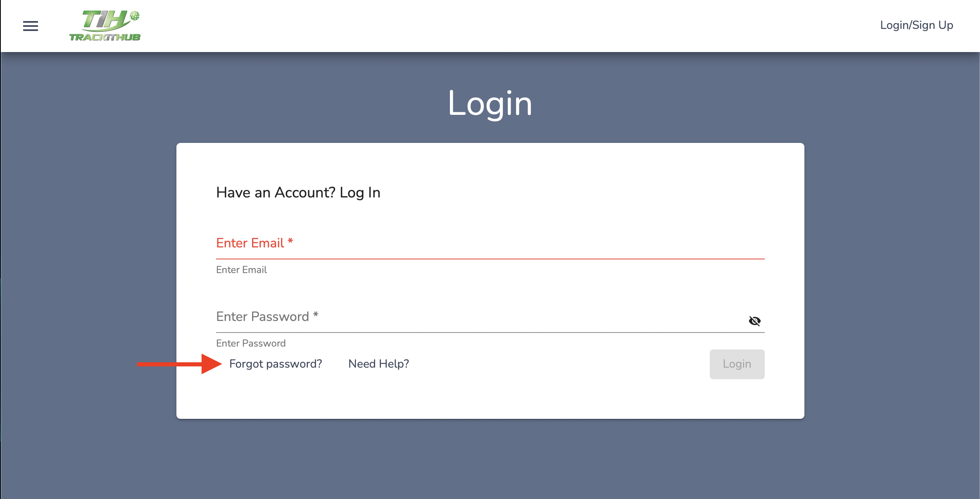Click the large white Login page heading
Image resolution: width=980 pixels, height=499 pixels.
[490, 104]
